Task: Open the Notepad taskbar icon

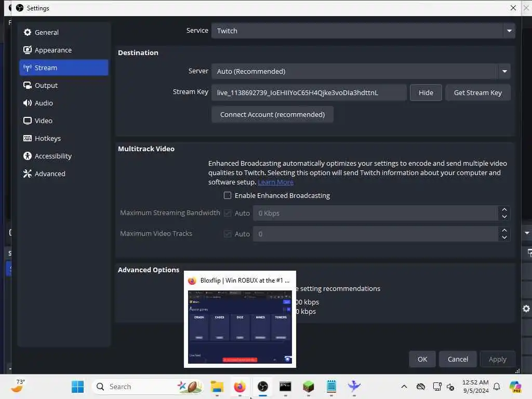Action: click(331, 387)
